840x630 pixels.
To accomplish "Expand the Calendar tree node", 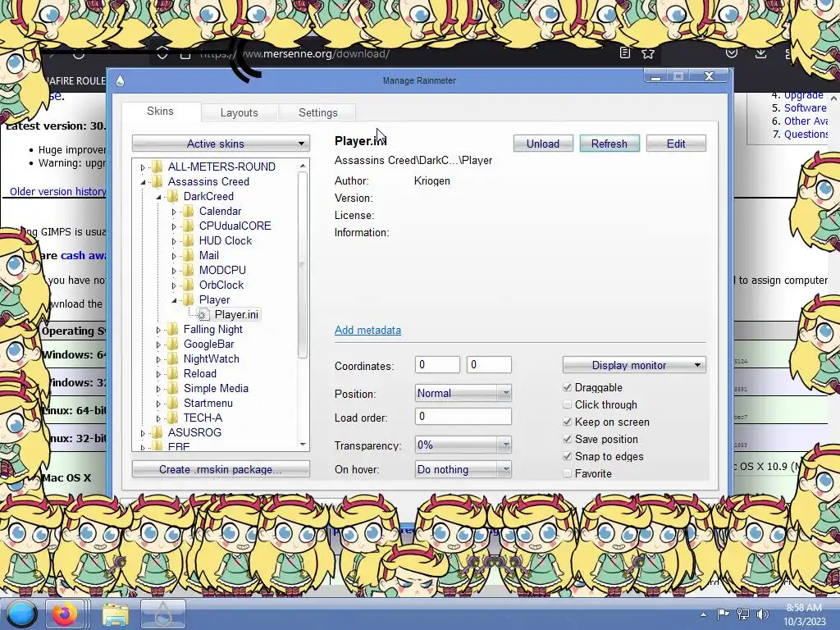I will point(174,212).
